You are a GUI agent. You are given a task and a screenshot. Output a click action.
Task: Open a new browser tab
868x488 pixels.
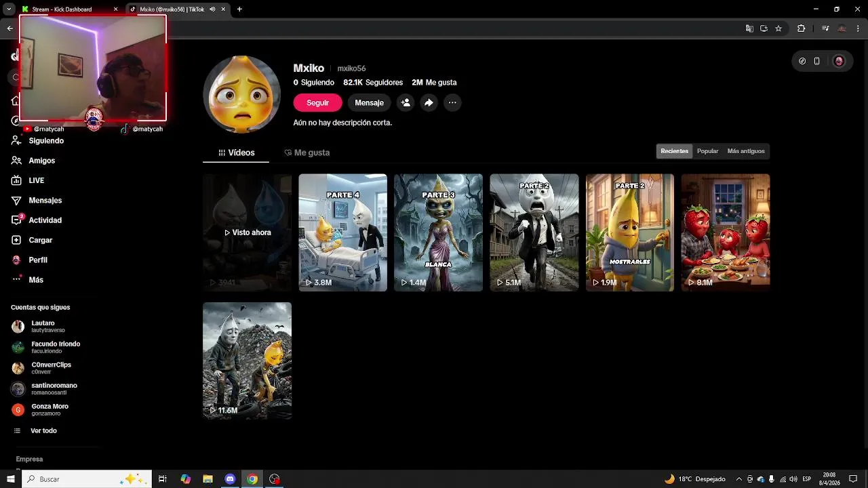pos(239,9)
